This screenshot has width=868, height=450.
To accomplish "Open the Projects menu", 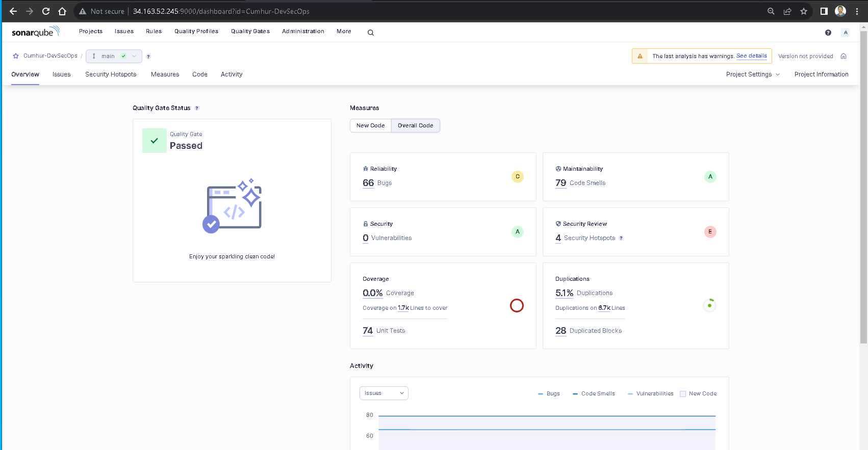I will pos(91,32).
